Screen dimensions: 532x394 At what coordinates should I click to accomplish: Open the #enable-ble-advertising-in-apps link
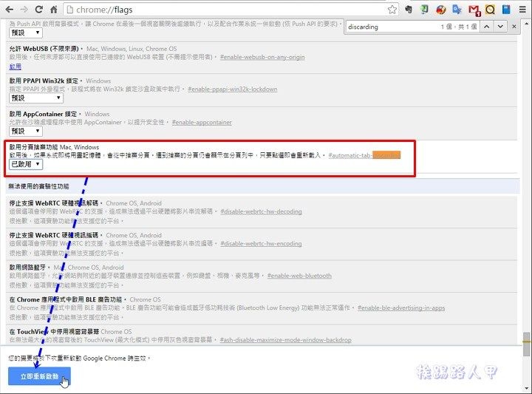401,308
